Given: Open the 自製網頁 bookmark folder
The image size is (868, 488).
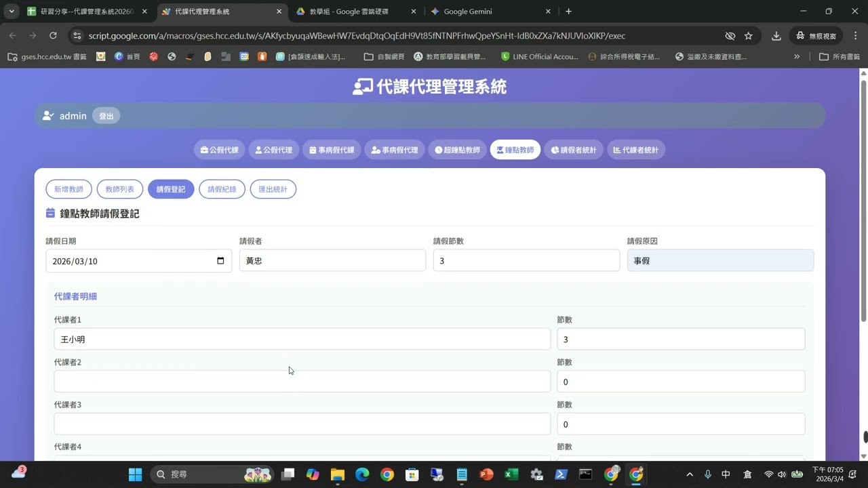Looking at the screenshot, I should (384, 57).
